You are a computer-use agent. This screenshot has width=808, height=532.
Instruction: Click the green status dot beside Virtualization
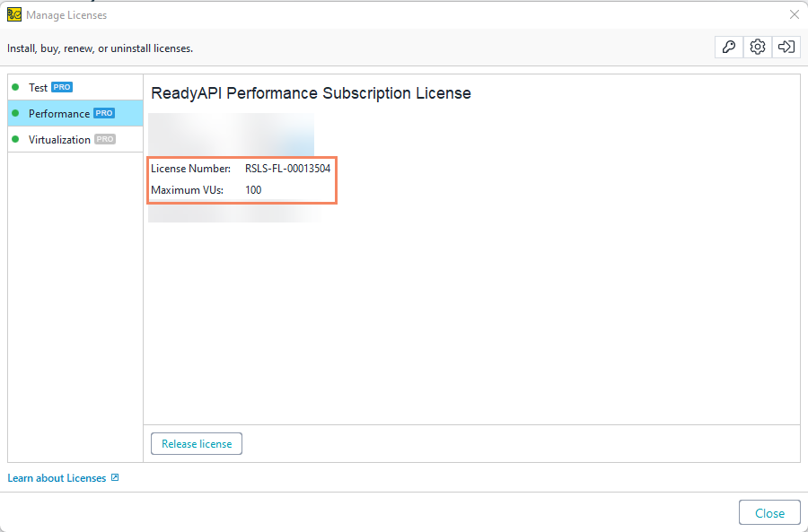15,139
